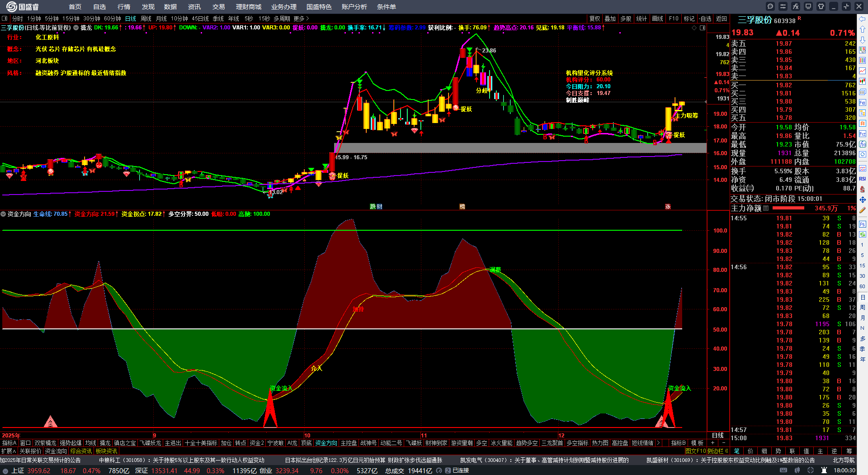Screen dimensions: 868x475
Task: Click the RSI indicator icon in sidebar
Action: coord(863,179)
